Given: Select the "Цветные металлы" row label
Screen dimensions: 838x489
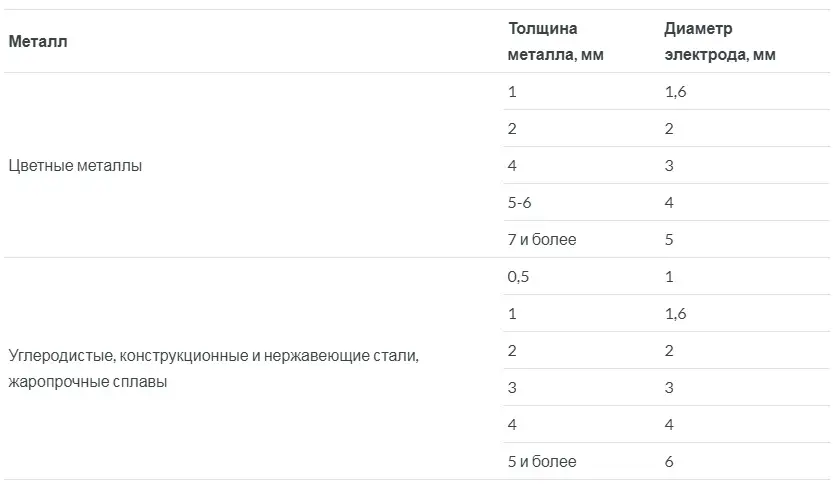Looking at the screenshot, I should tap(75, 166).
